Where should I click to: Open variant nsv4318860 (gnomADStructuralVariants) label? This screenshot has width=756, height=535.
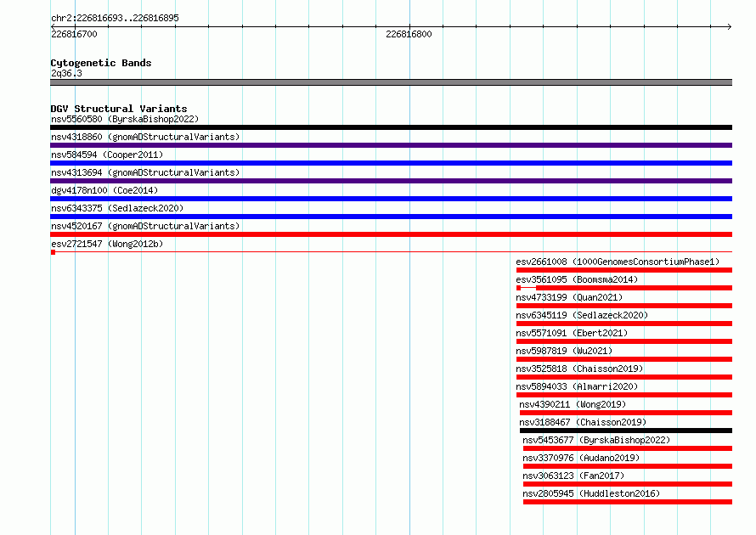(145, 137)
